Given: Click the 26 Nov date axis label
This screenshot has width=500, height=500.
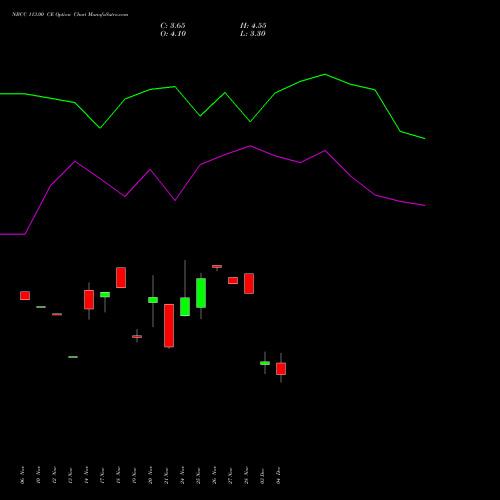Looking at the screenshot, I should click(x=214, y=475).
